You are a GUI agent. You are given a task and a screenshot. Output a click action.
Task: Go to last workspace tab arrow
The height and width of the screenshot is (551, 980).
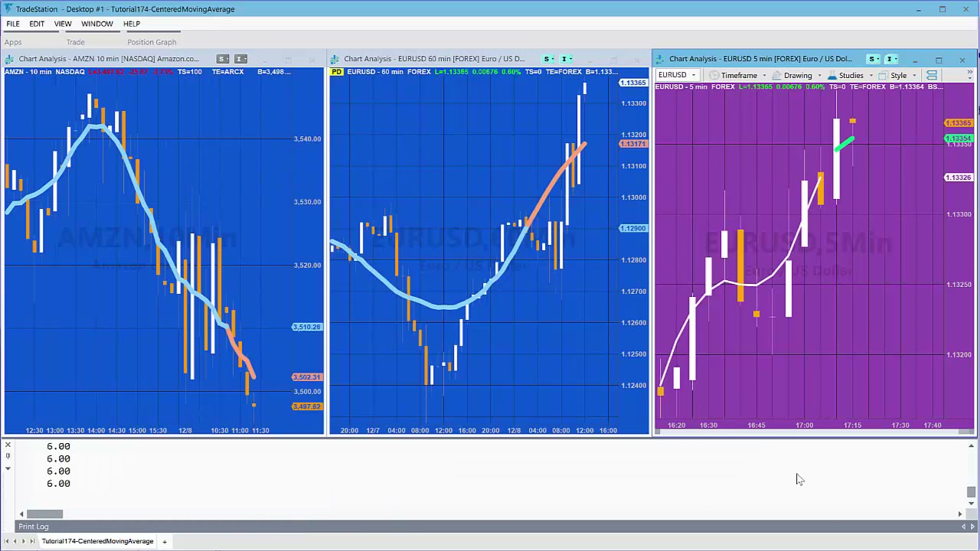(x=32, y=541)
